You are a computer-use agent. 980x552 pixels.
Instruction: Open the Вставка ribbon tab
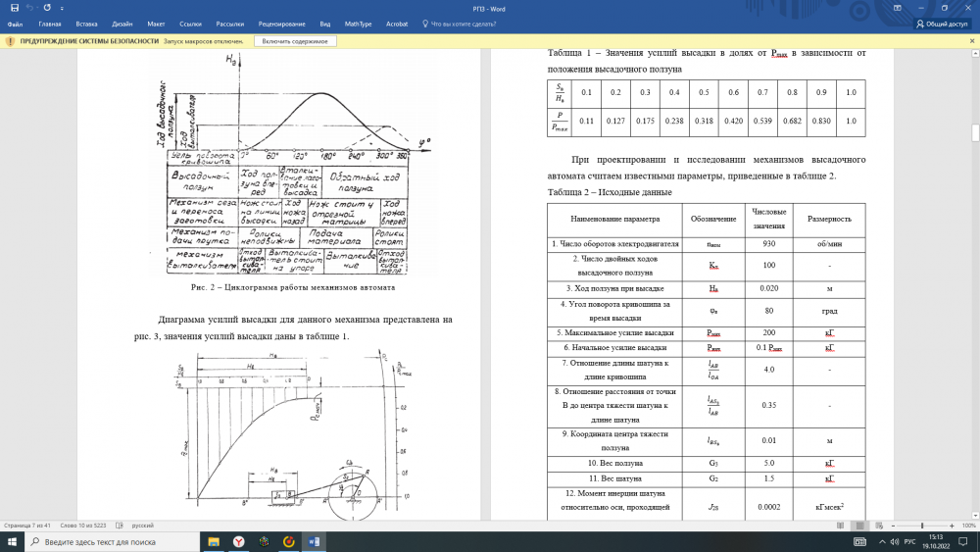click(86, 23)
